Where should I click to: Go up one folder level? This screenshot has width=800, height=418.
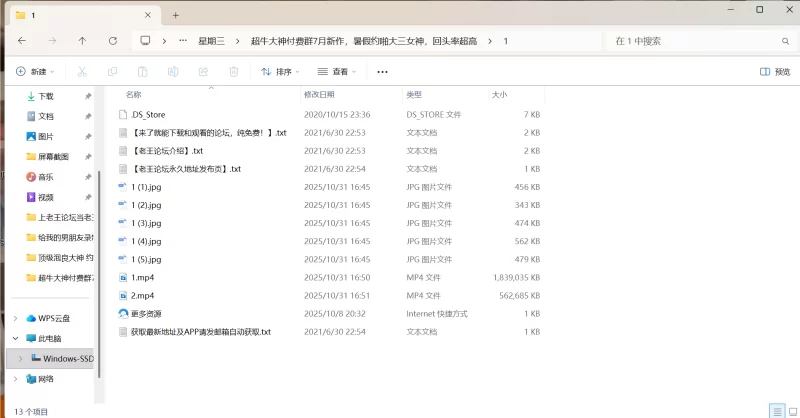click(82, 41)
